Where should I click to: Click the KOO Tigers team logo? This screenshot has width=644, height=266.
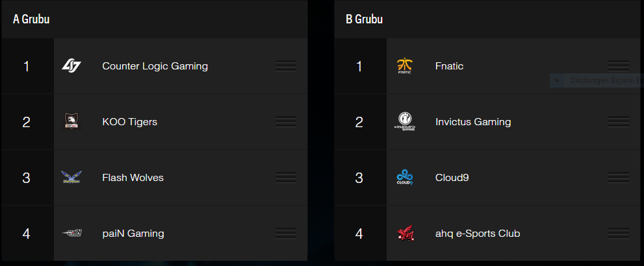(71, 121)
